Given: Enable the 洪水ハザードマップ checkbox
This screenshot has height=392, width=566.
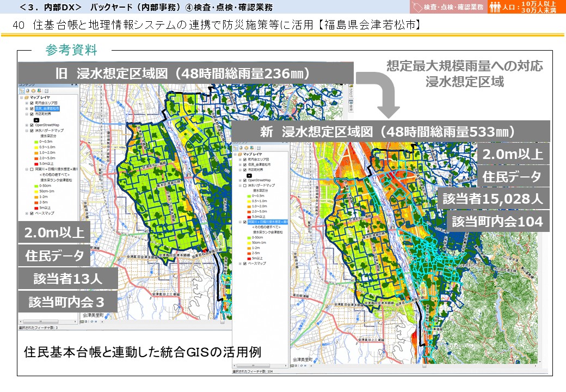Looking at the screenshot, I should coord(244,186).
